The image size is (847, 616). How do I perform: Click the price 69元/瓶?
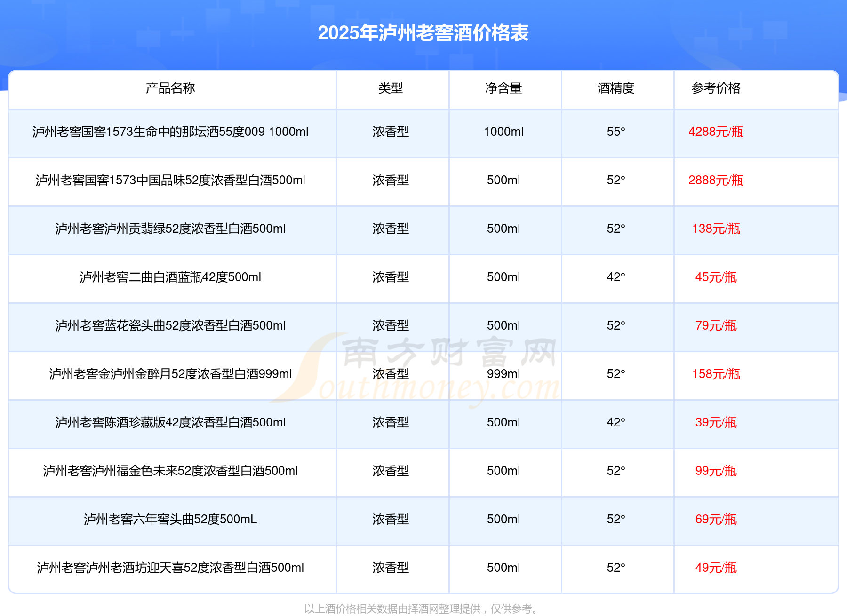click(716, 519)
